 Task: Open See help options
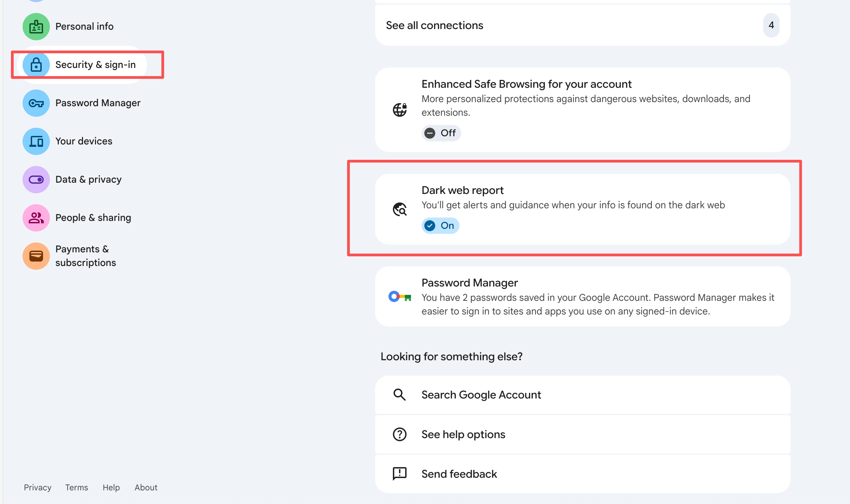coord(463,435)
